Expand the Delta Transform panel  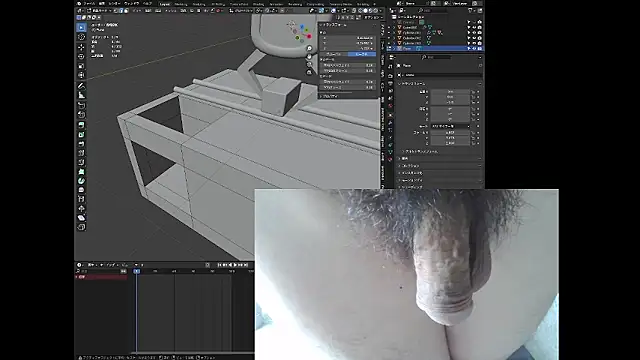tap(420, 151)
